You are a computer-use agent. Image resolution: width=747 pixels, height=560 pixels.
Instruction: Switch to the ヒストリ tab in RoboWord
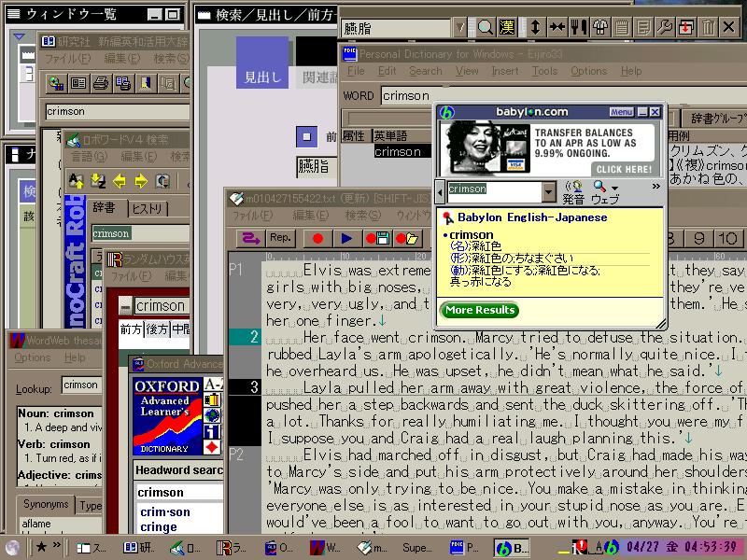pos(148,208)
